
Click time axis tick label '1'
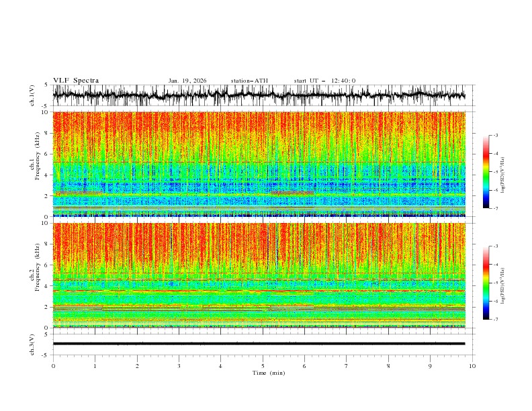pyautogui.click(x=95, y=366)
